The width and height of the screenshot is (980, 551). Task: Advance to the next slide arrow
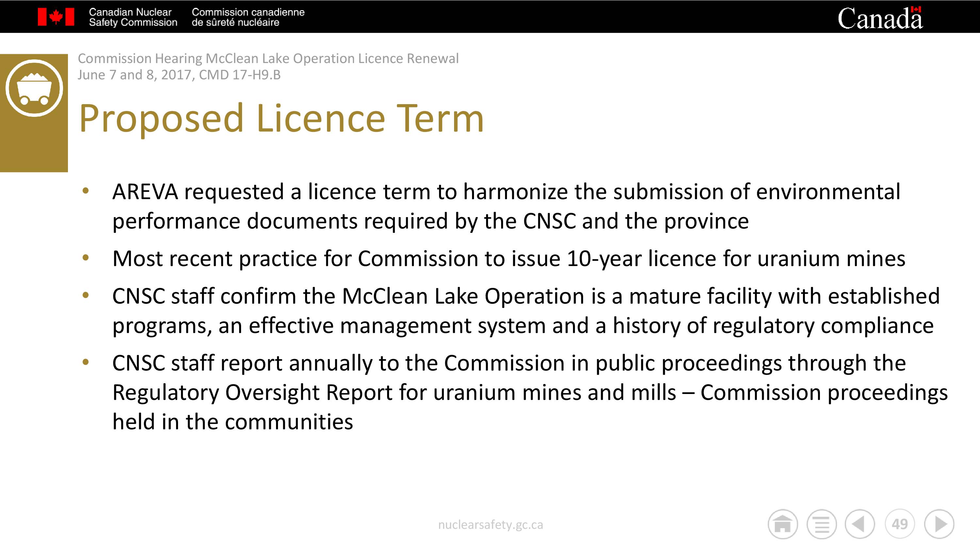point(939,524)
